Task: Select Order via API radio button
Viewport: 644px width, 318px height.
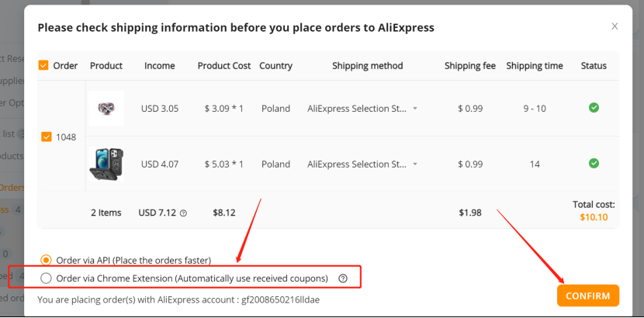Action: tap(46, 260)
